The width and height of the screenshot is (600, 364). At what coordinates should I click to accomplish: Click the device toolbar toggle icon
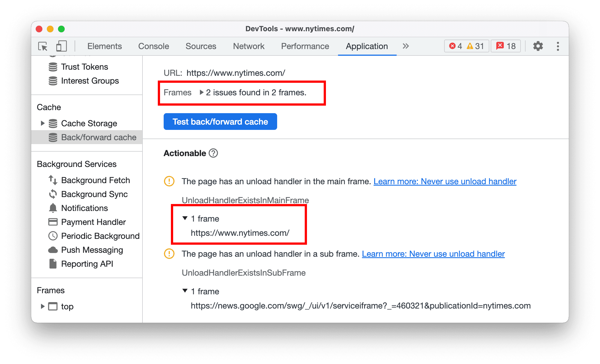click(60, 46)
